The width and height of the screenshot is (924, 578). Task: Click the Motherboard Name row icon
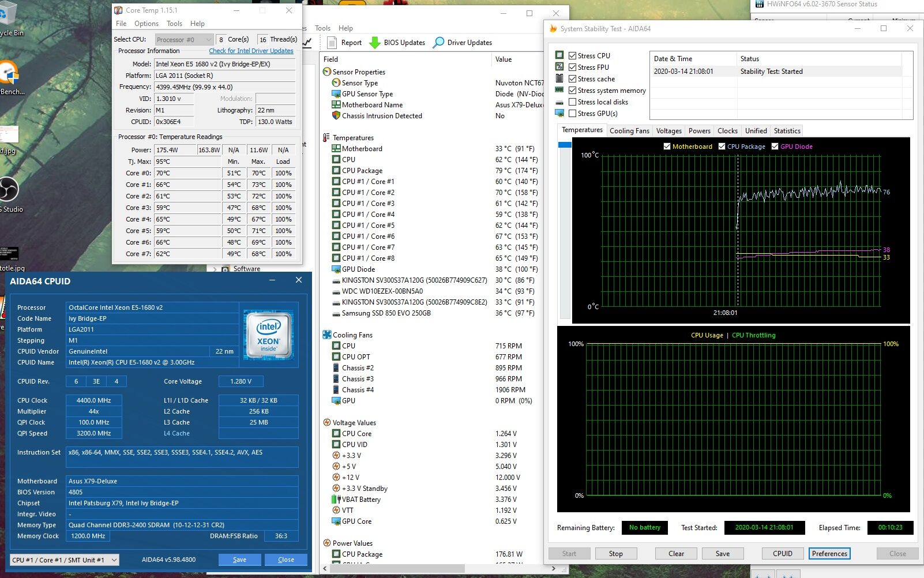(x=336, y=104)
